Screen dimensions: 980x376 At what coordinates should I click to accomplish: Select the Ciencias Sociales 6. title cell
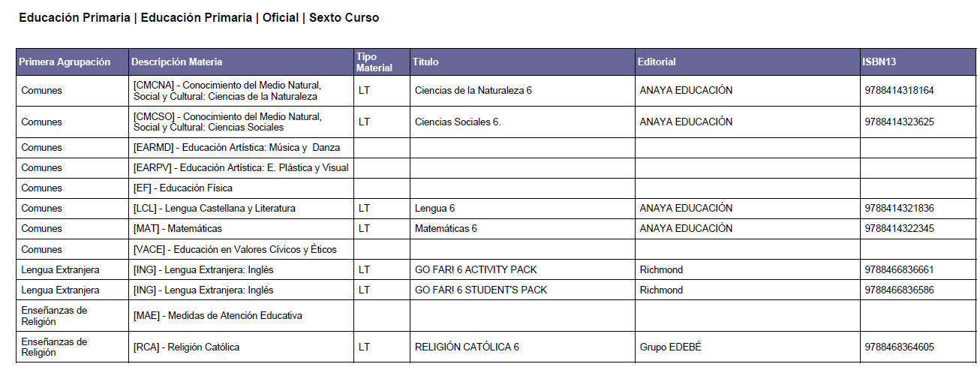pyautogui.click(x=522, y=122)
